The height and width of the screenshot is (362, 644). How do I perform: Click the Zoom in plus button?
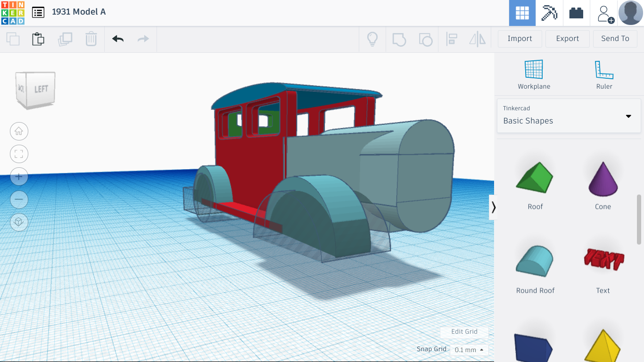click(x=19, y=177)
